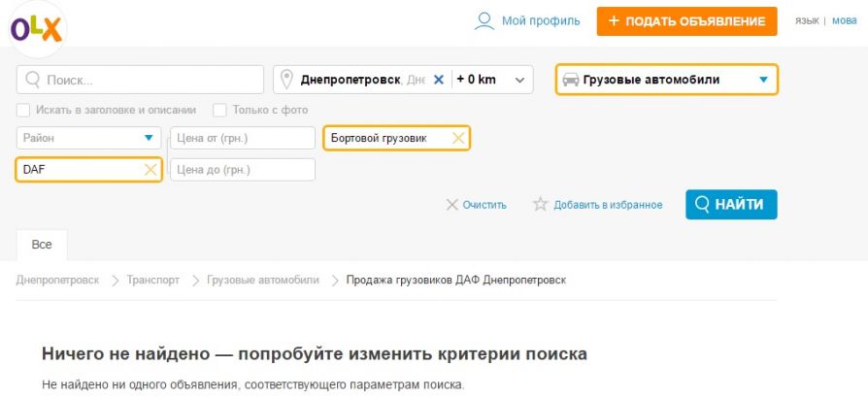Click the magnifier icon in search field
Viewport: 868px width, 399px height.
click(33, 80)
